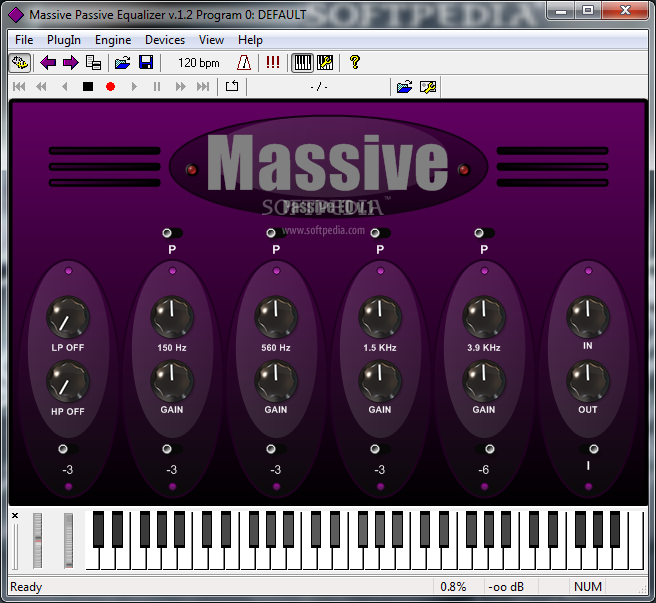Click the step-back triangle transport button
The height and width of the screenshot is (603, 656).
64,87
